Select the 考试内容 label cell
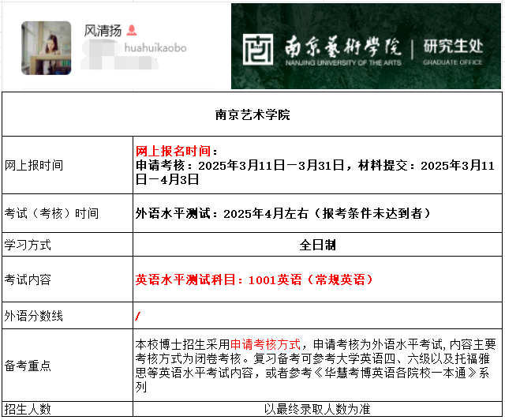This screenshot has height=420, width=505. pos(67,279)
